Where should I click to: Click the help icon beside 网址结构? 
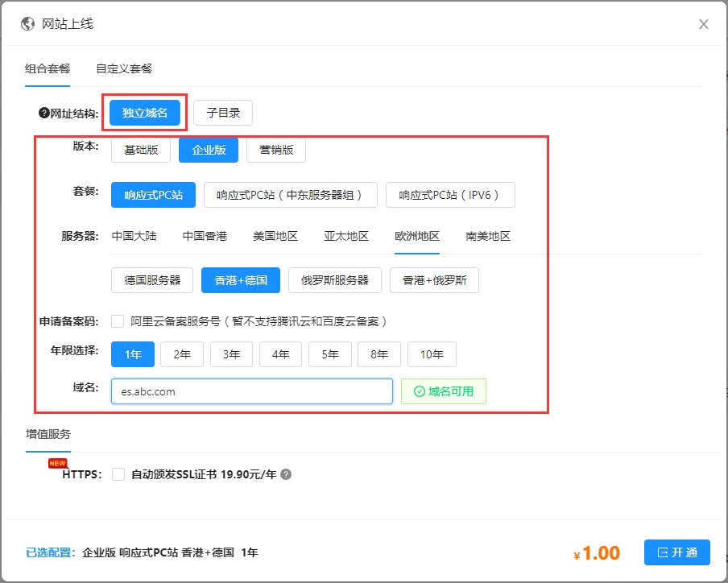click(44, 114)
